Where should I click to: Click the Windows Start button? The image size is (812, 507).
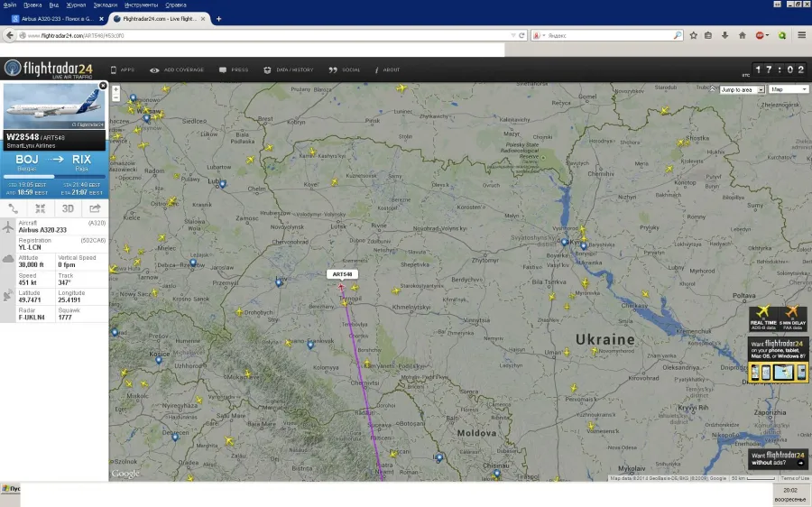[x=11, y=488]
